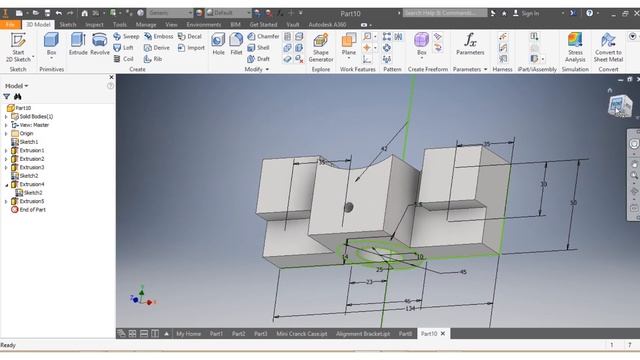Open the Modify panel dropdown
Screen dimensions: 640x360
click(x=257, y=69)
